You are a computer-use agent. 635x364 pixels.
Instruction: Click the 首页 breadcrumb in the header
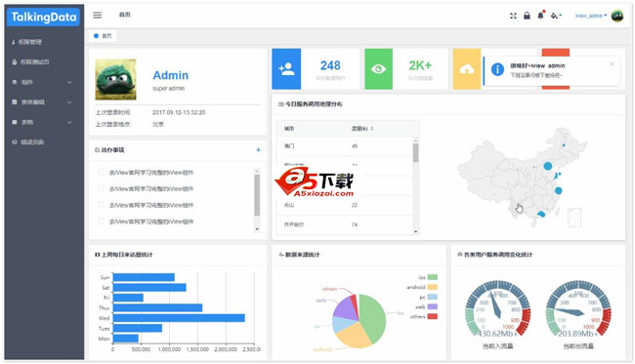click(124, 15)
